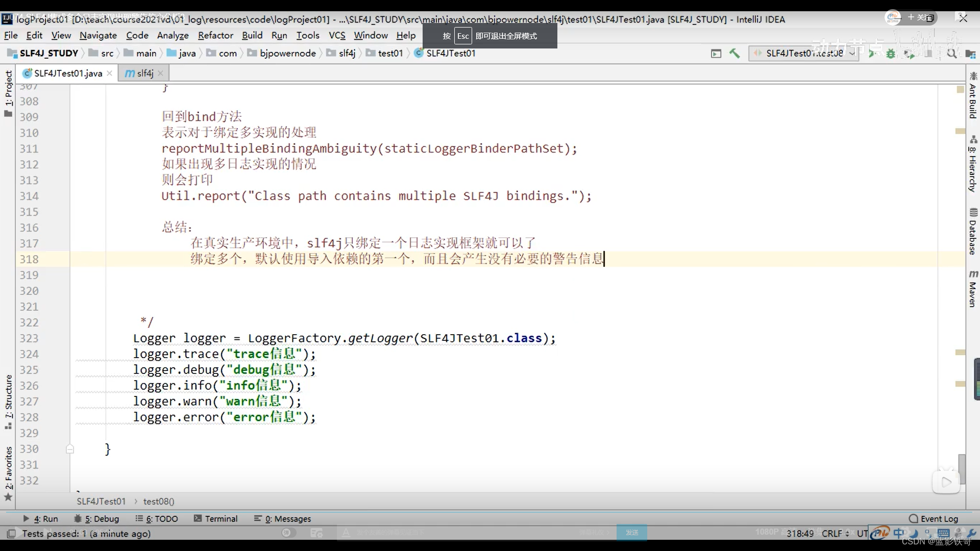Screen dimensions: 980x551
Task: Click the Stop process square icon
Action: point(928,53)
